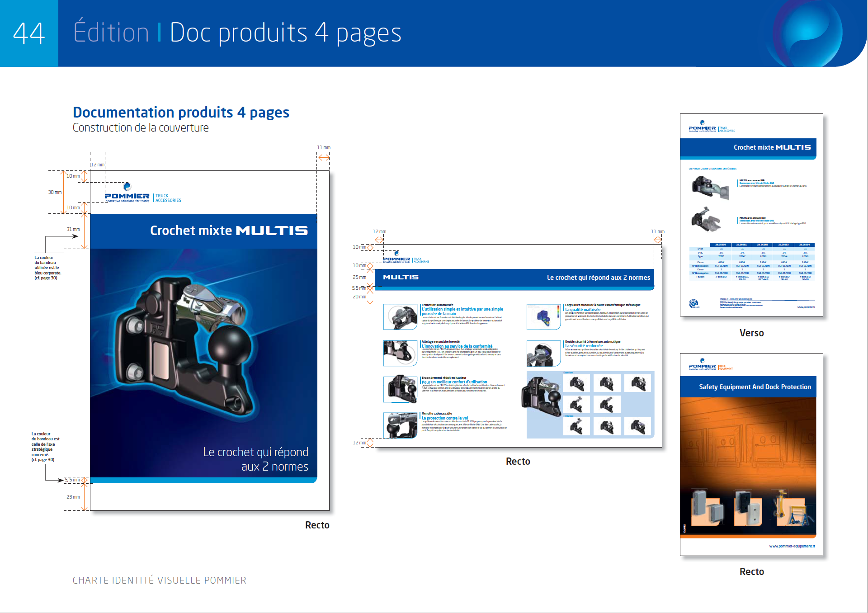Click 'Crochet mixte MULTIS' on the Verso page
868x613 pixels.
(x=772, y=147)
